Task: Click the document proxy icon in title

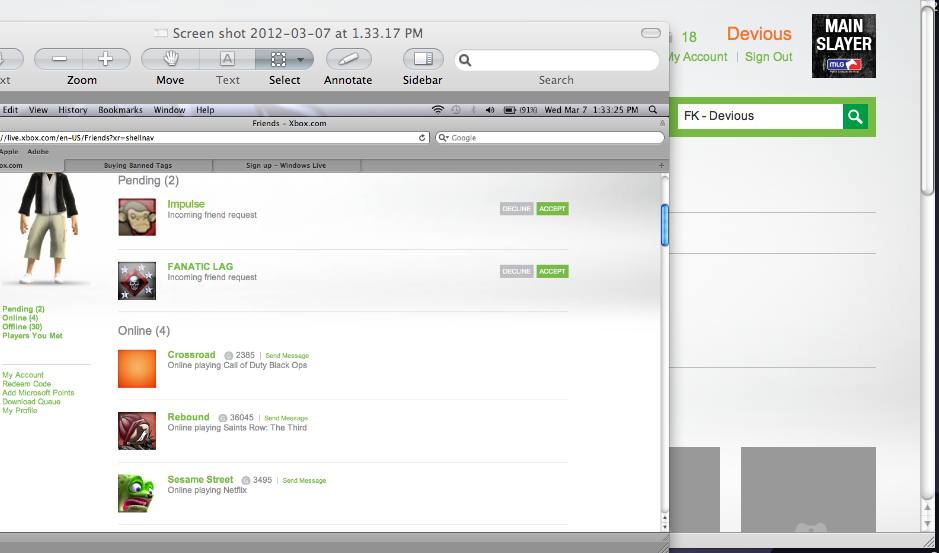Action: pos(160,33)
